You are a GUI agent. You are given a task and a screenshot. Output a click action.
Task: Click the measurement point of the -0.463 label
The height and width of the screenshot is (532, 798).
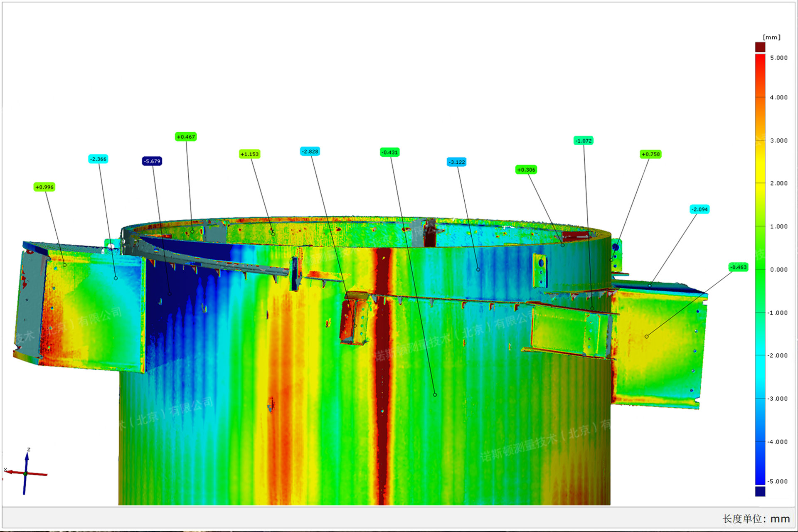pyautogui.click(x=646, y=337)
